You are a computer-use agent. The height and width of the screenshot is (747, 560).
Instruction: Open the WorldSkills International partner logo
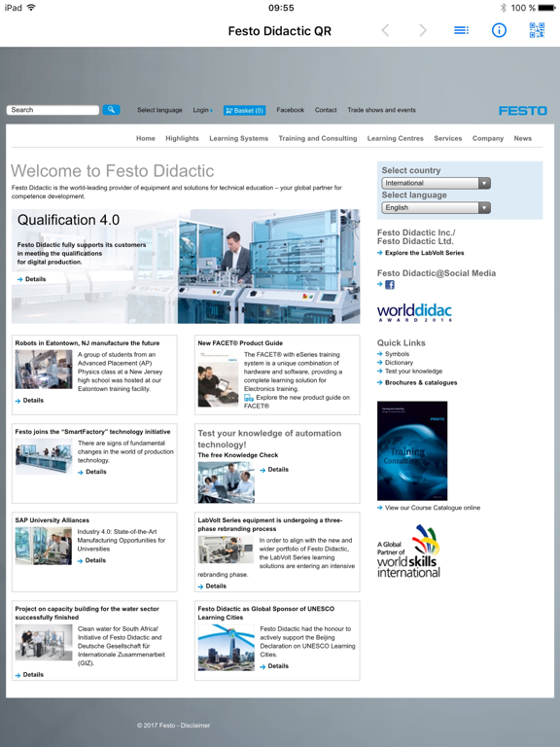click(409, 551)
